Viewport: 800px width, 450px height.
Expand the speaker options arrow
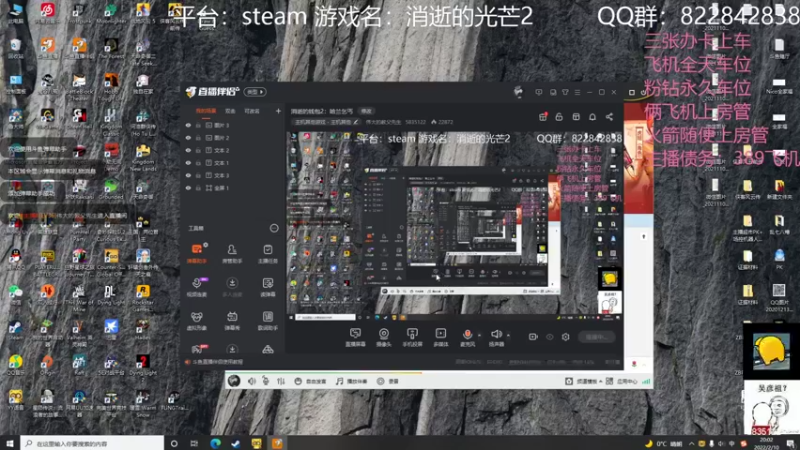point(508,335)
